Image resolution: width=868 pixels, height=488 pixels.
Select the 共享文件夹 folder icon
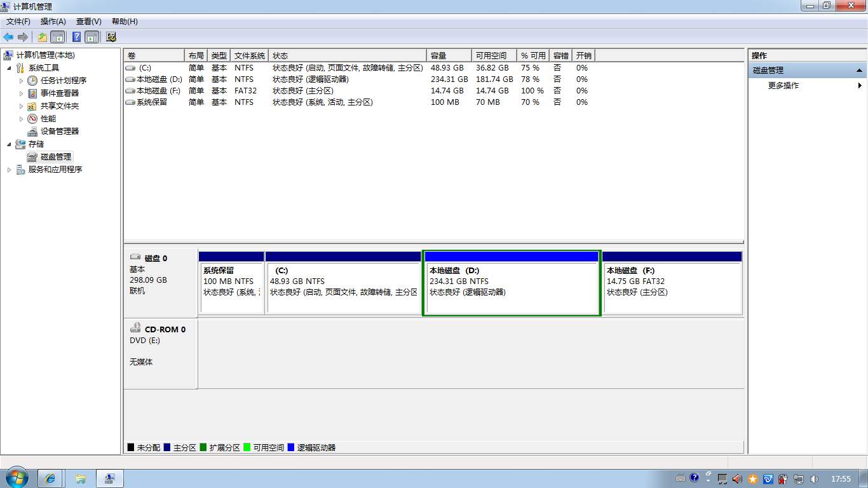tap(32, 106)
